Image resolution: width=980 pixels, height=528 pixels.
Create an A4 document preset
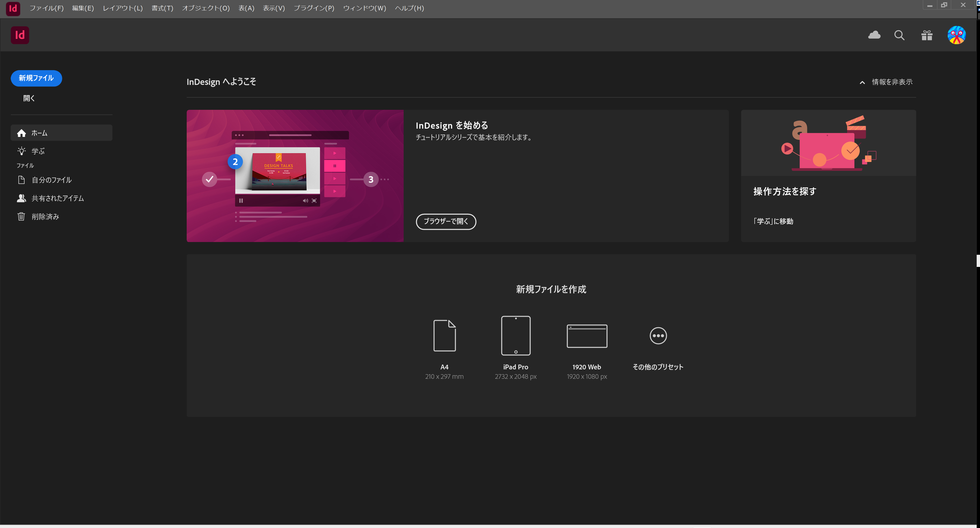pyautogui.click(x=444, y=348)
